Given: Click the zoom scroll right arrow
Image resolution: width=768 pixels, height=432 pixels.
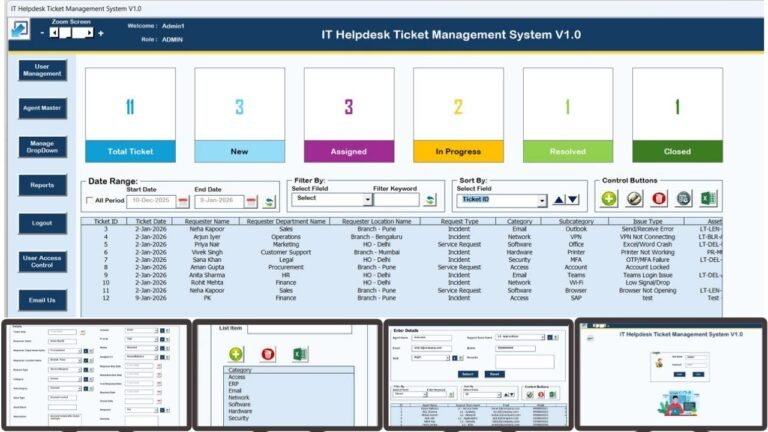Looking at the screenshot, I should coord(89,33).
